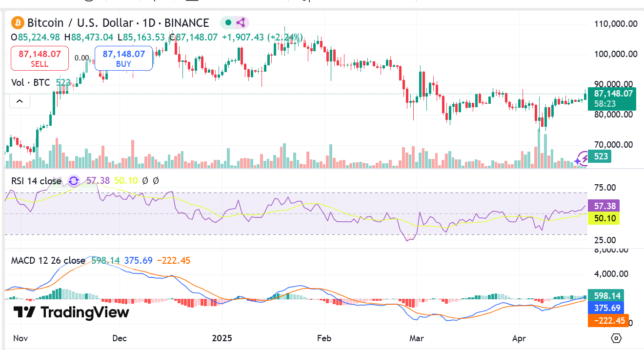The height and width of the screenshot is (350, 644).
Task: Click the 523 volume value in Vol legend
Action: point(63,83)
